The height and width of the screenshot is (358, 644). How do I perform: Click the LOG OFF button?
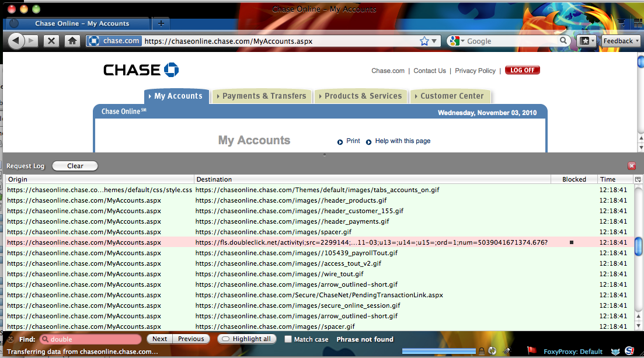(x=523, y=70)
